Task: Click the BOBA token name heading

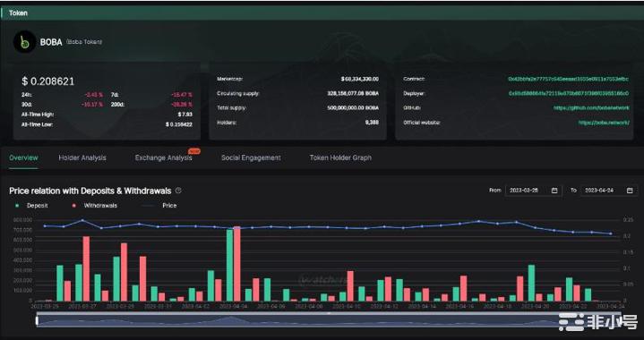Action: point(51,42)
